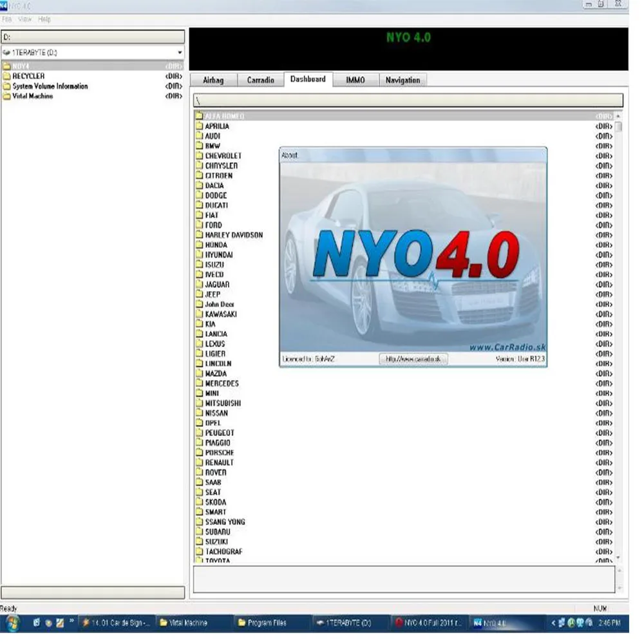Click the FIAT folder icon
The image size is (644, 644).
tap(199, 215)
